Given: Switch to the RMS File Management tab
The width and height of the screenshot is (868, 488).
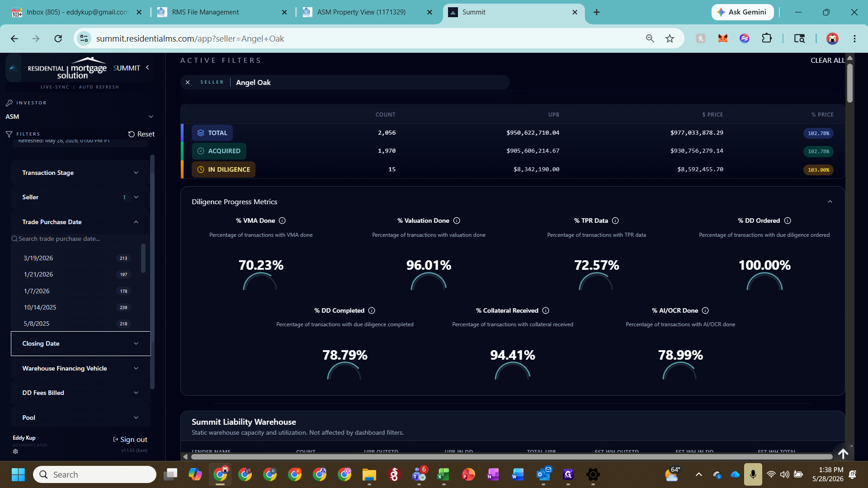Looking at the screenshot, I should click(222, 12).
